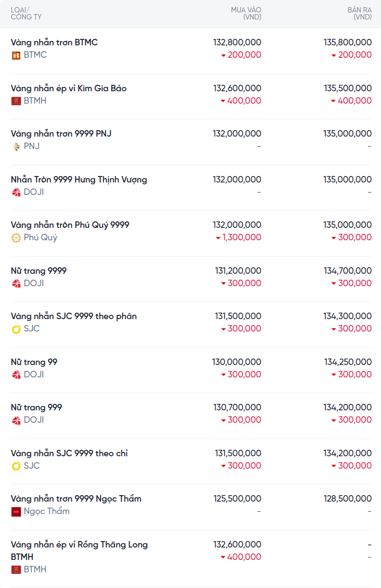
Task: Click the Ngọc Thẩm logo icon
Action: pos(16,511)
